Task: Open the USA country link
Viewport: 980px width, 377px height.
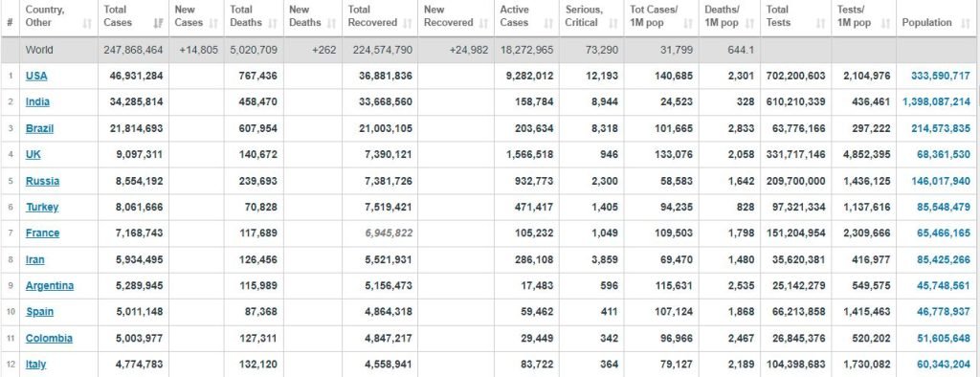Action: 36,76
